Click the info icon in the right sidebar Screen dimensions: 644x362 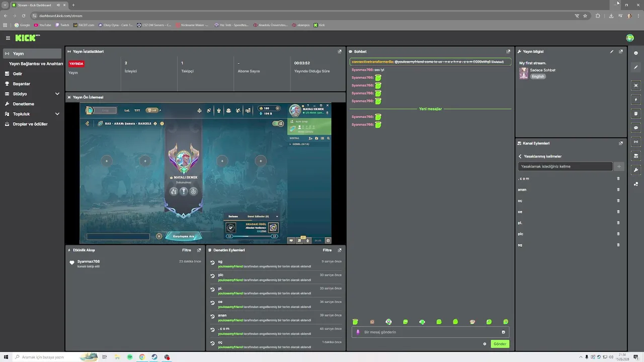pos(636,53)
